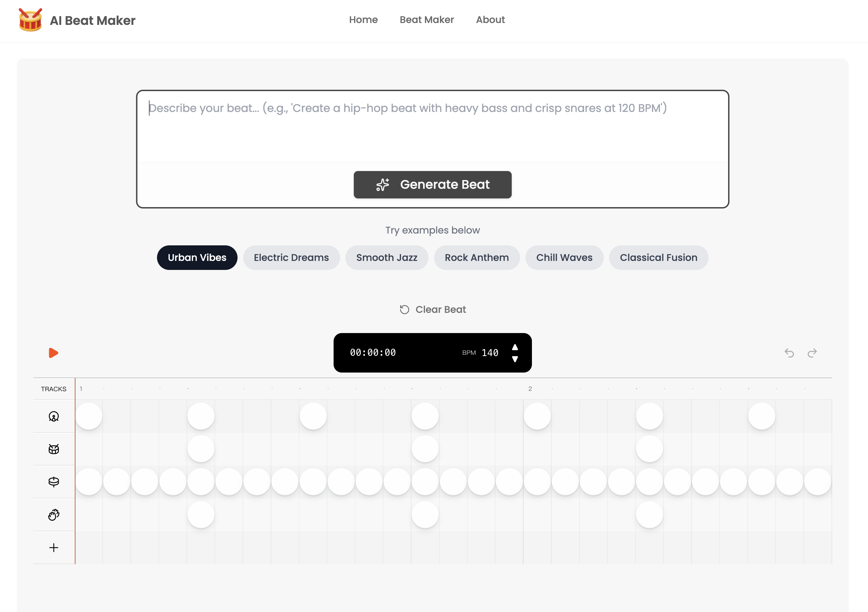Select the hi-hat track icon
This screenshot has width=868, height=612.
pyautogui.click(x=54, y=482)
